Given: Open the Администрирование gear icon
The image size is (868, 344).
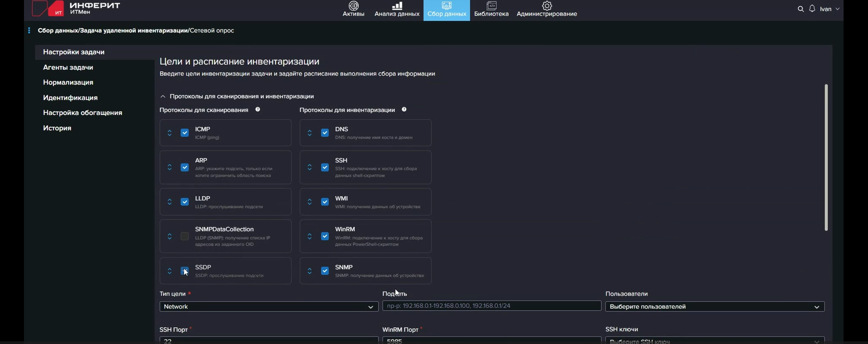Looking at the screenshot, I should coord(547,6).
